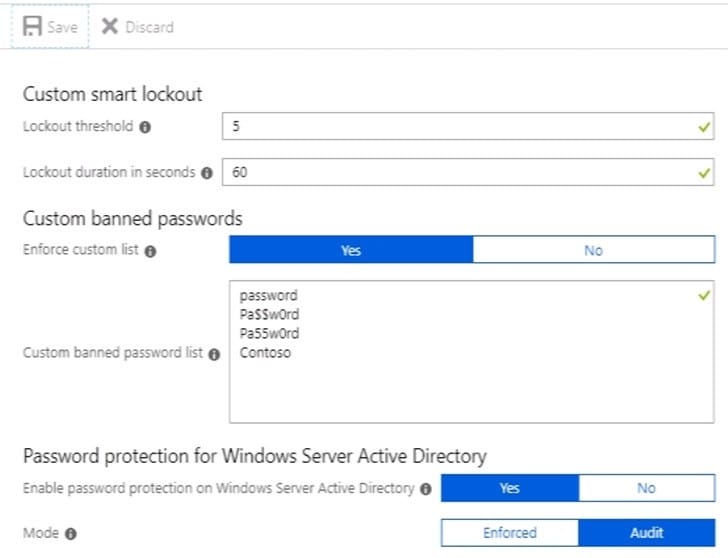The image size is (728, 558).
Task: Click the Save button in the toolbar
Action: (50, 27)
